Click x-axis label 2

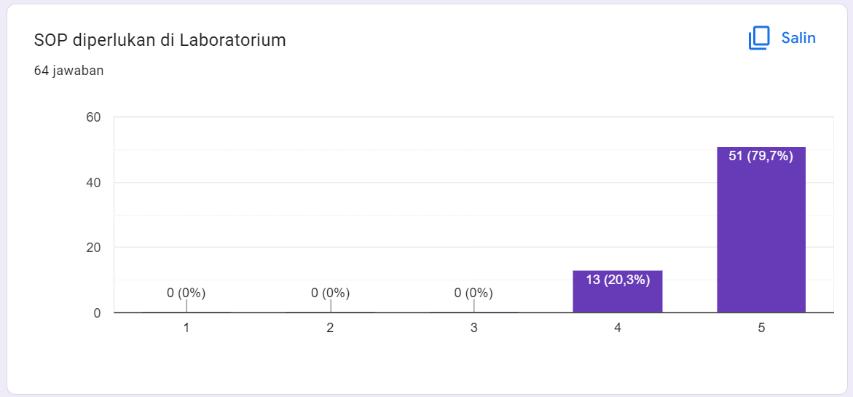[330, 328]
